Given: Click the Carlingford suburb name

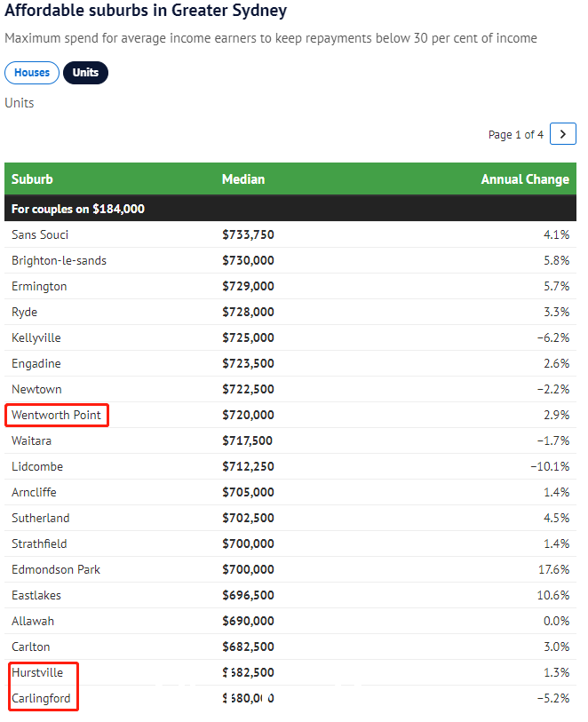Looking at the screenshot, I should click(x=41, y=699).
